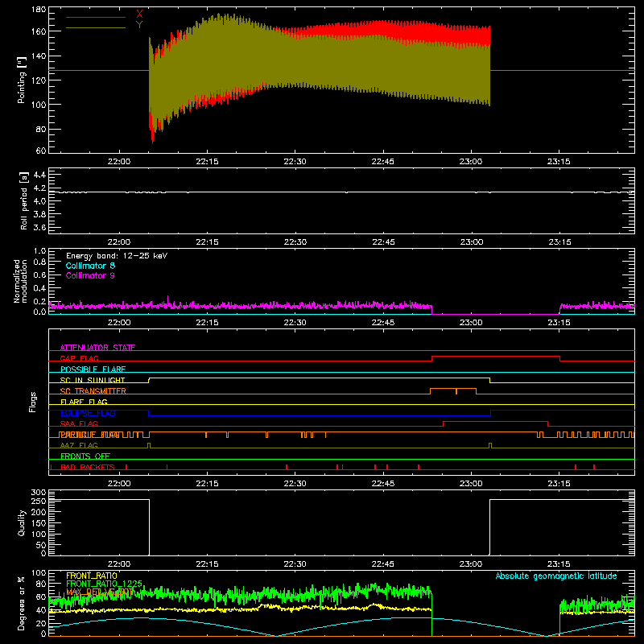Screen dimensions: 644x644
Task: Select the SAA_FLAG label
Action: (79, 423)
